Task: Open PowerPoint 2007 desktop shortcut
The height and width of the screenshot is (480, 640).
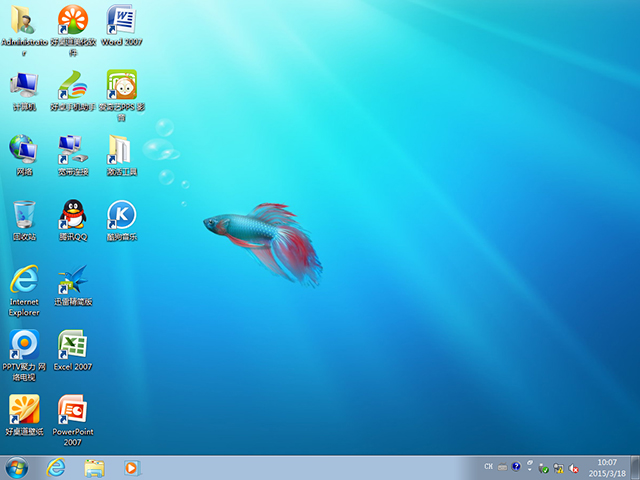Action: [x=72, y=409]
